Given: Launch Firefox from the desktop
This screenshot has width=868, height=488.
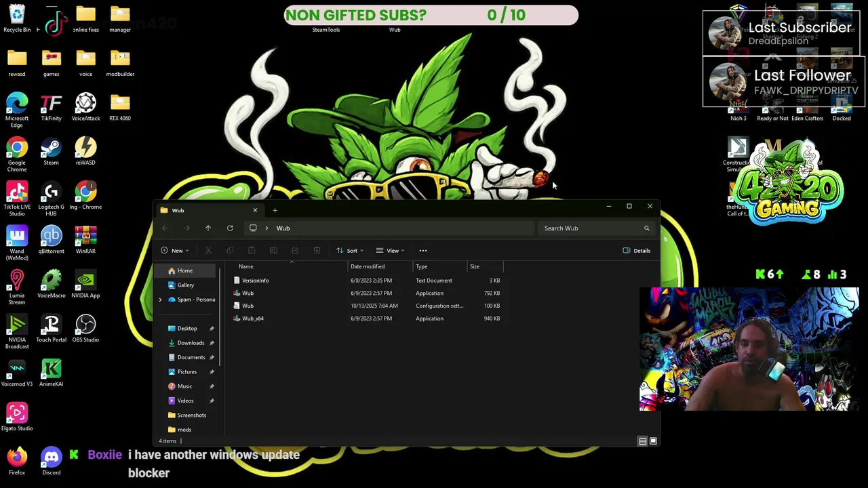Looking at the screenshot, I should (17, 461).
